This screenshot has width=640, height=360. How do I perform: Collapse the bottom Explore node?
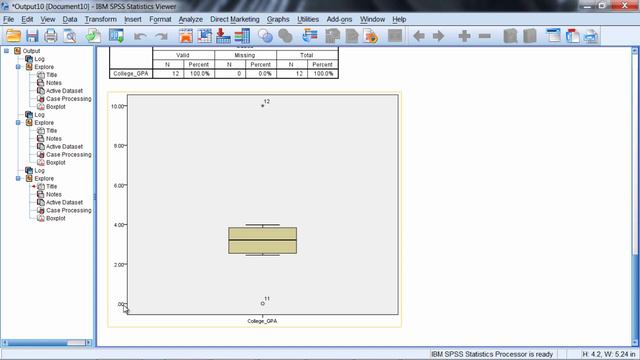[x=18, y=178]
